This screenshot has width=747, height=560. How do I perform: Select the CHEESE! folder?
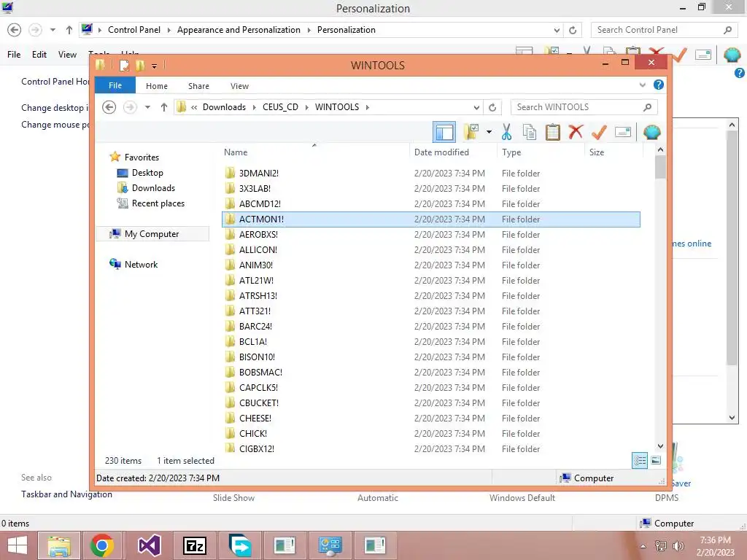(x=430, y=418)
